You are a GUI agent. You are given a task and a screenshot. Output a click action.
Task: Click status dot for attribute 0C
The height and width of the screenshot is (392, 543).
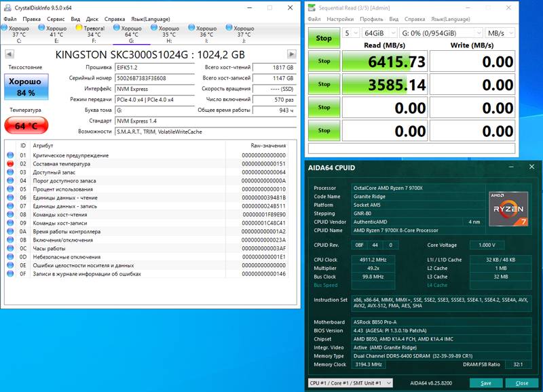(10, 248)
